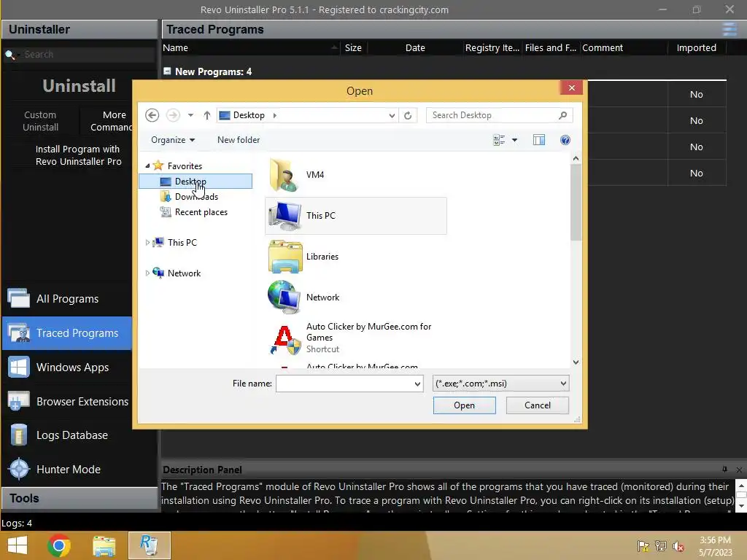This screenshot has height=560, width=747.
Task: Open Windows Start button
Action: 18,545
